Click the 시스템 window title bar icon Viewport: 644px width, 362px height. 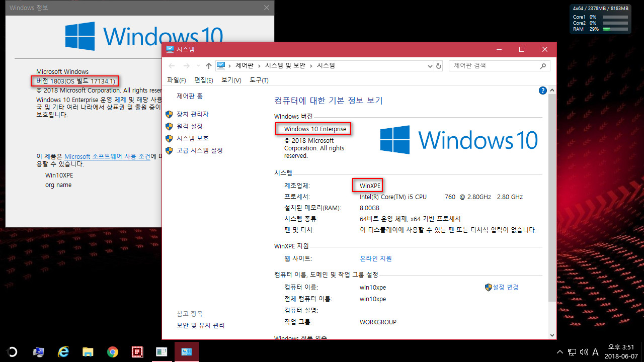tap(170, 49)
